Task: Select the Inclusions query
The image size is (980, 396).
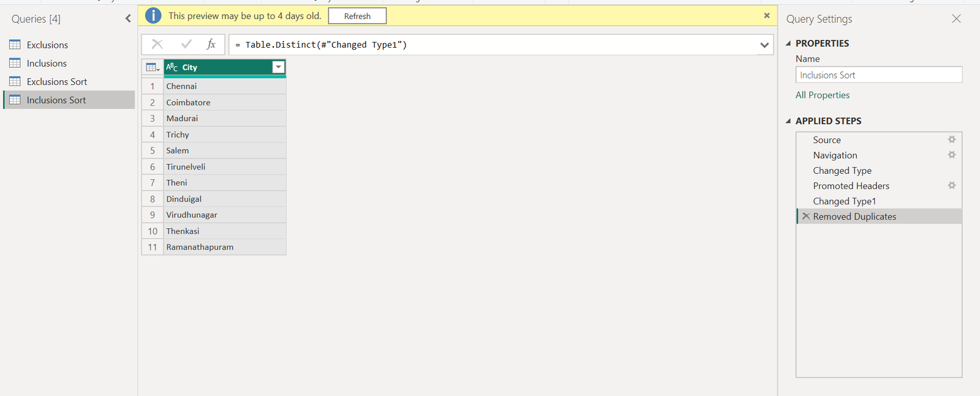Action: click(x=69, y=63)
